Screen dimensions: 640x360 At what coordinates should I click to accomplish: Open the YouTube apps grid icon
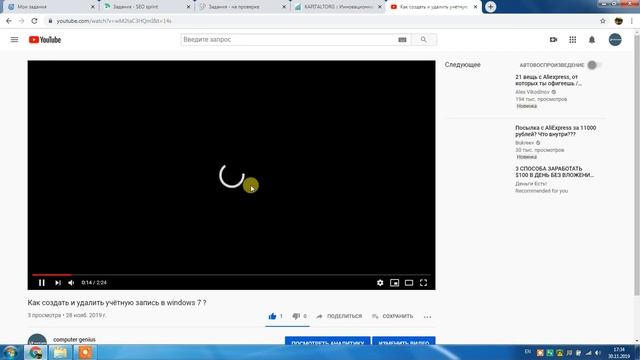573,40
